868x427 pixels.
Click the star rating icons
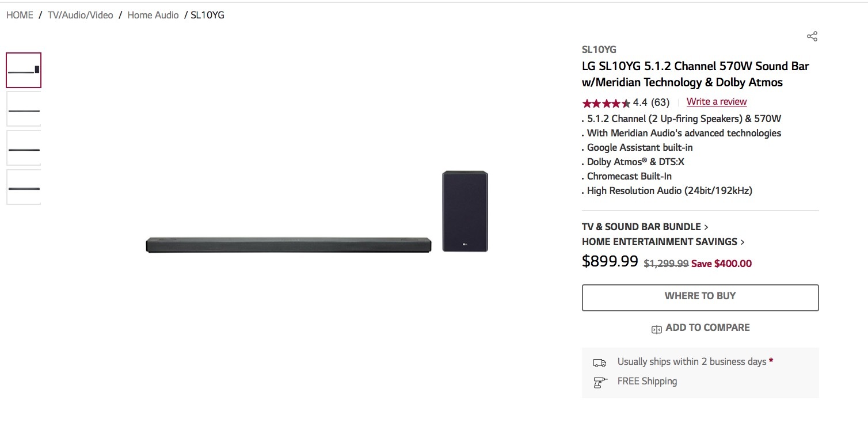click(x=606, y=103)
